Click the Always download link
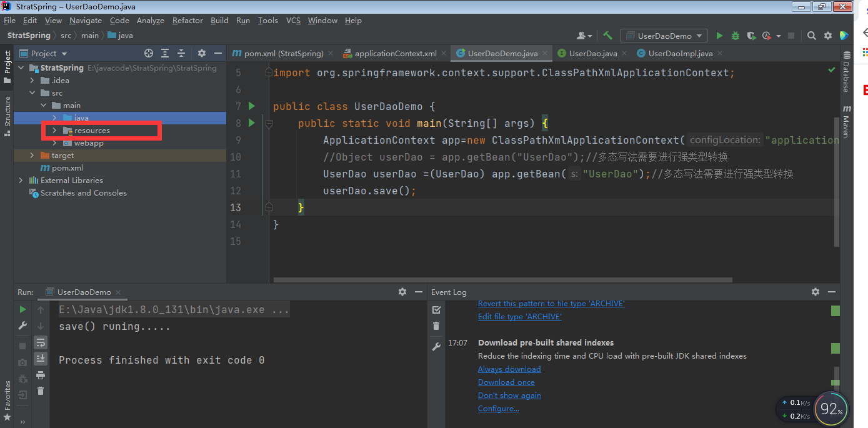The height and width of the screenshot is (428, 868). coord(509,369)
